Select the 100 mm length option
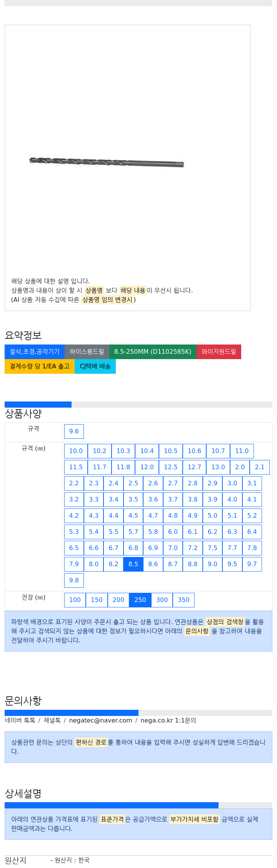Image resolution: width=277 pixels, height=868 pixels. pyautogui.click(x=75, y=600)
